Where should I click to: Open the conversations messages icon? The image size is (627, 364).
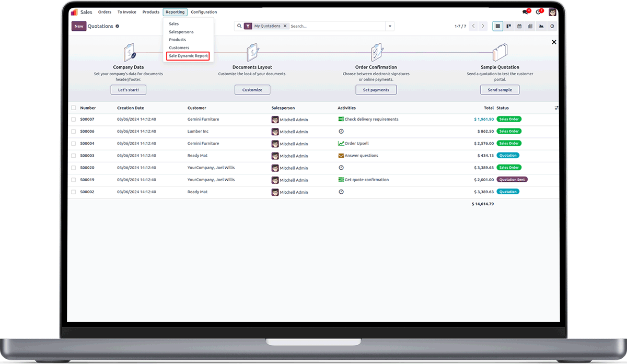click(x=526, y=12)
